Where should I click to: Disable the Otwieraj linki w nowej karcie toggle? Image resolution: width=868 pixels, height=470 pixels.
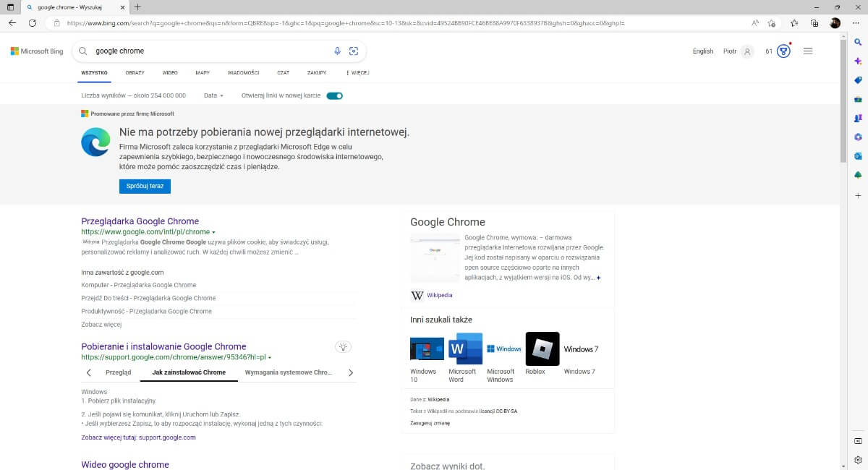click(333, 95)
